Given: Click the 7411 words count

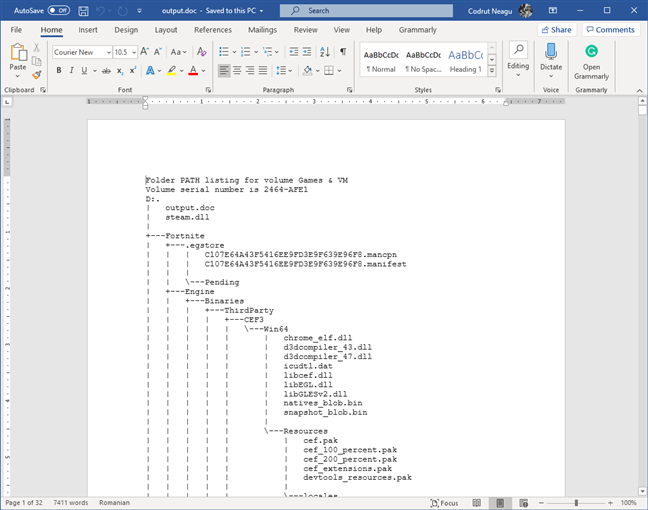Looking at the screenshot, I should coord(71,503).
